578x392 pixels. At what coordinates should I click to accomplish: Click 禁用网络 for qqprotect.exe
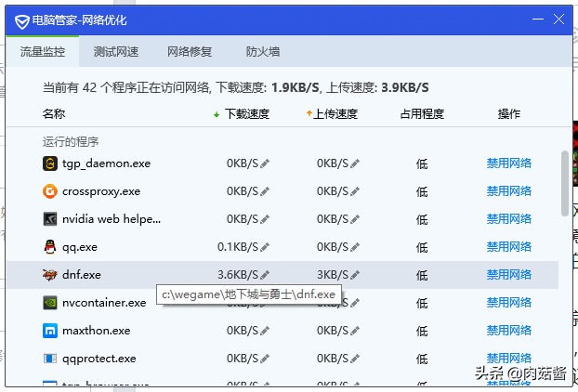point(508,359)
